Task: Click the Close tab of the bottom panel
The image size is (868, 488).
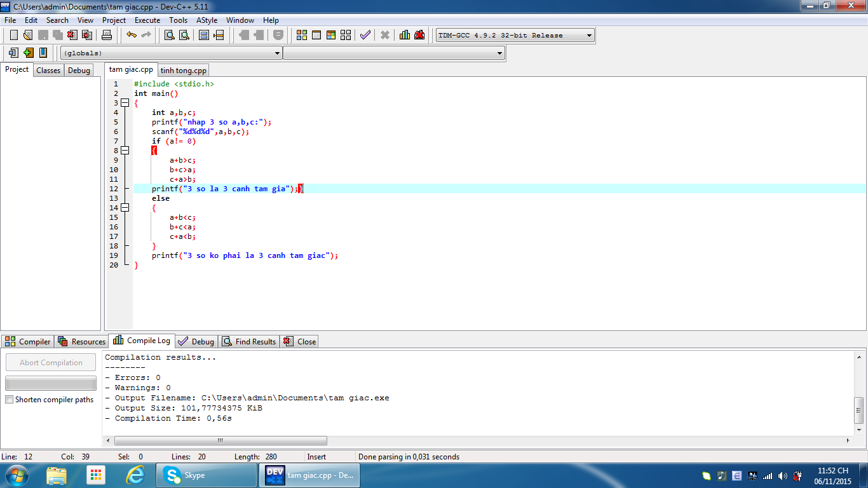Action: (299, 341)
